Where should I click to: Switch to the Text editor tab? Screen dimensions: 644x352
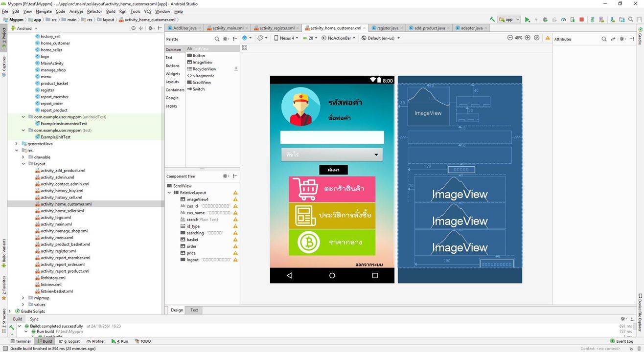[x=194, y=310]
